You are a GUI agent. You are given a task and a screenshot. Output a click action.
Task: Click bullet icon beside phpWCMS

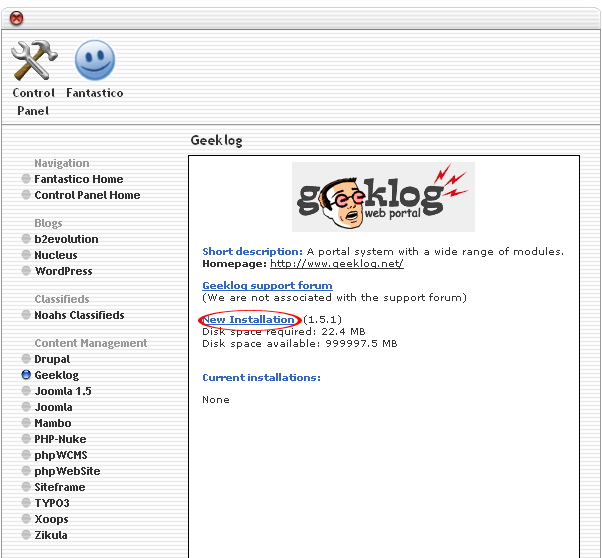point(26,455)
